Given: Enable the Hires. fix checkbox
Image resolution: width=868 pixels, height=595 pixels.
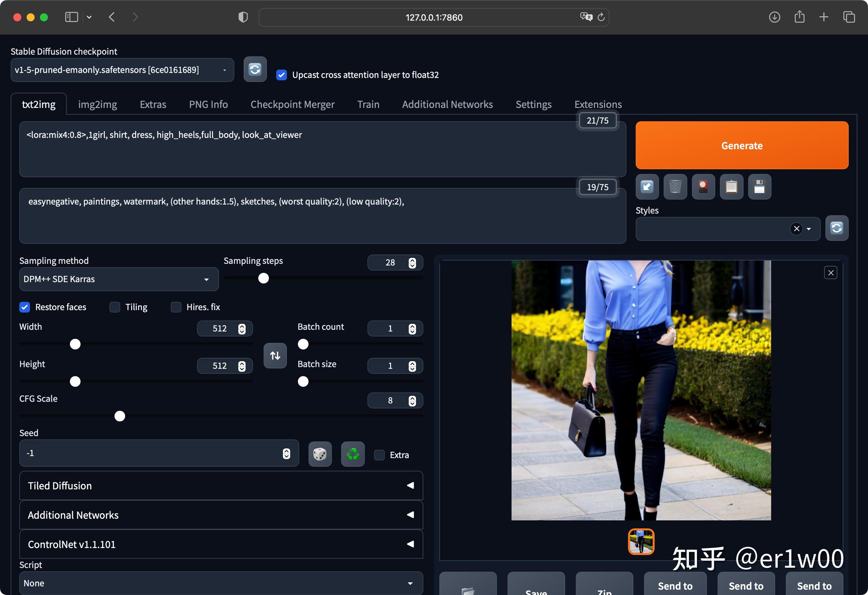Looking at the screenshot, I should pos(176,307).
